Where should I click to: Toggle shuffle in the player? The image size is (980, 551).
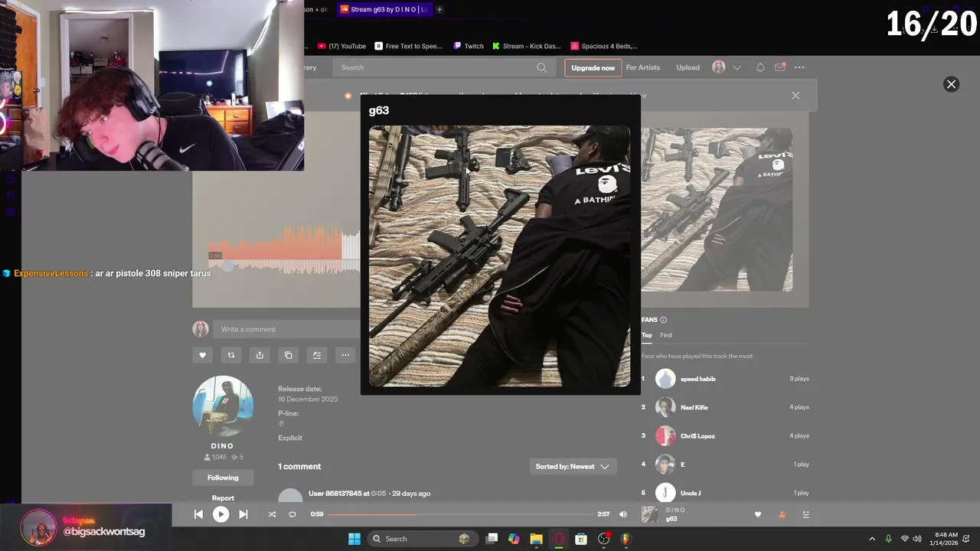[x=271, y=514]
